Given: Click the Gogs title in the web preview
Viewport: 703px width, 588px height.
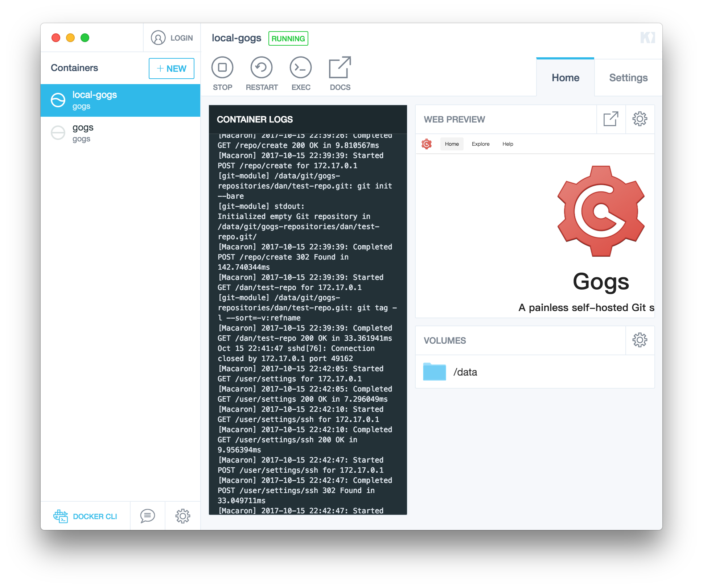Looking at the screenshot, I should tap(601, 281).
